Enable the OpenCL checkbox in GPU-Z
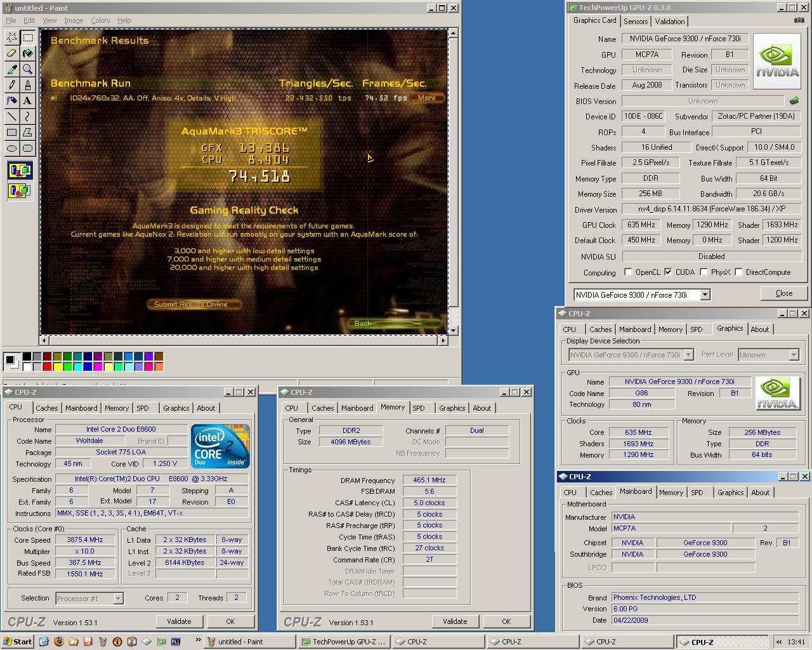The height and width of the screenshot is (650, 812). [x=628, y=272]
